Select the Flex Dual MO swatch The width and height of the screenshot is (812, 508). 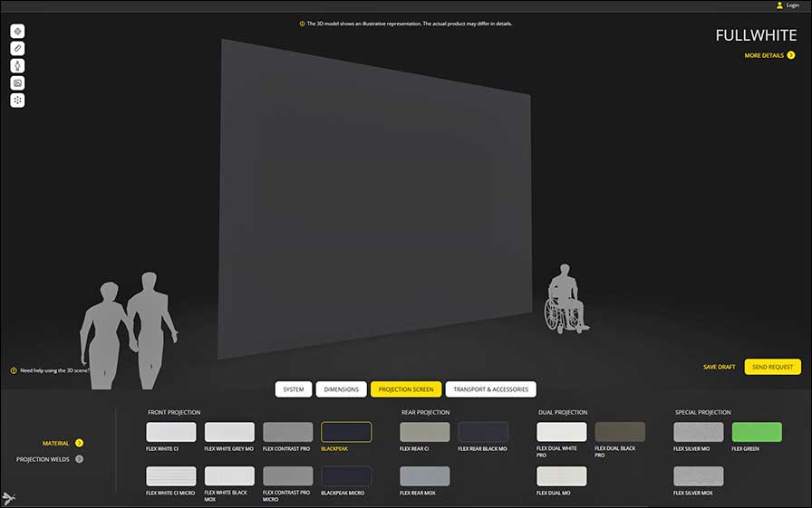click(561, 476)
